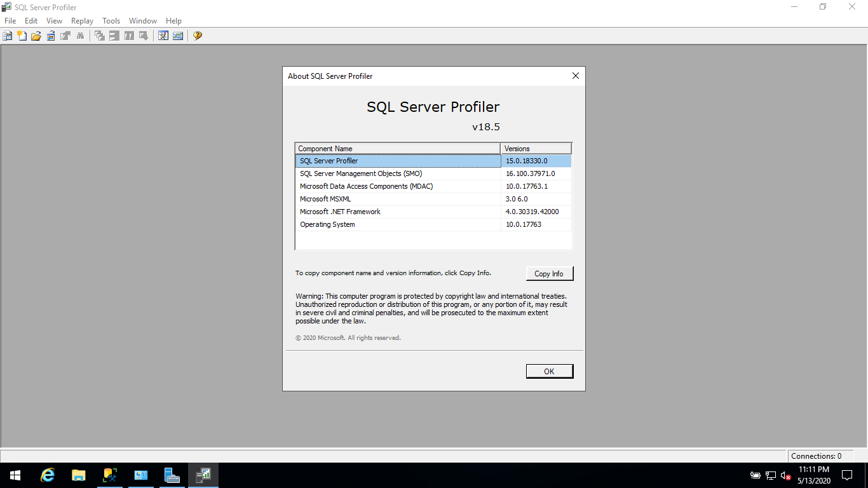Click the Open Trace Table toolbar icon
The height and width of the screenshot is (488, 868).
(x=51, y=36)
